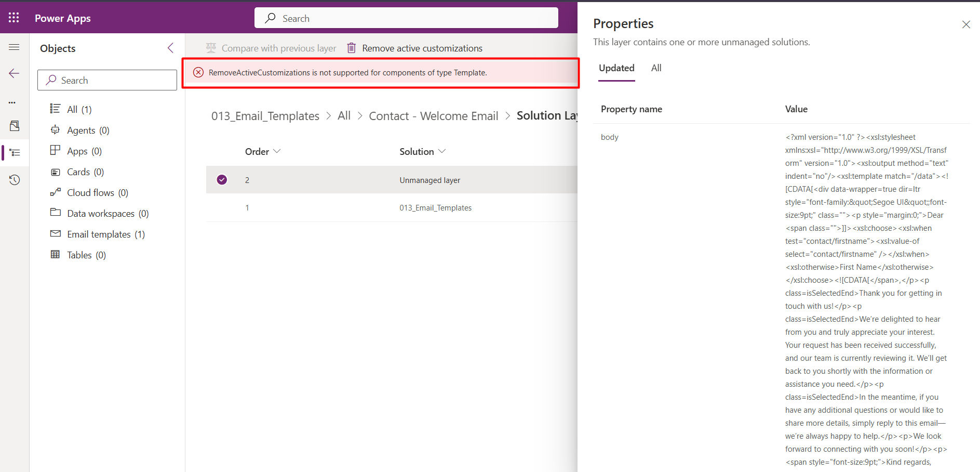980x472 pixels.
Task: Select the Unmanaged layer row text
Action: [429, 180]
